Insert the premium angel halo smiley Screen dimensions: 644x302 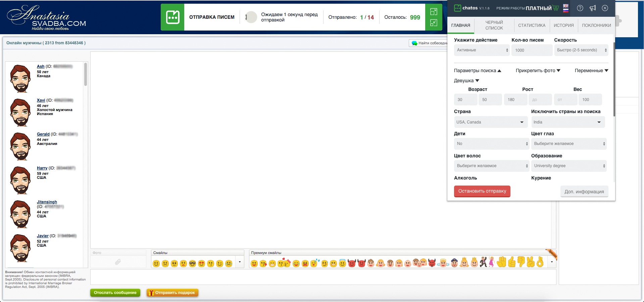tap(342, 263)
